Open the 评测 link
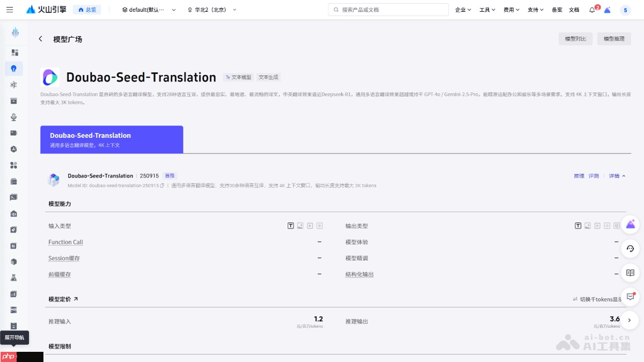This screenshot has height=362, width=644. (593, 175)
